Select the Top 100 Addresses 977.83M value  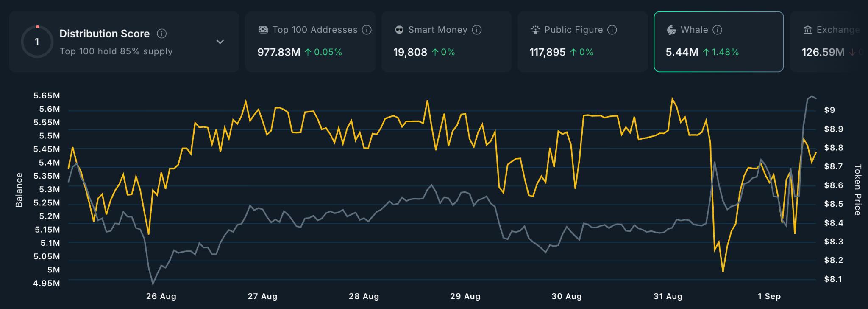278,52
